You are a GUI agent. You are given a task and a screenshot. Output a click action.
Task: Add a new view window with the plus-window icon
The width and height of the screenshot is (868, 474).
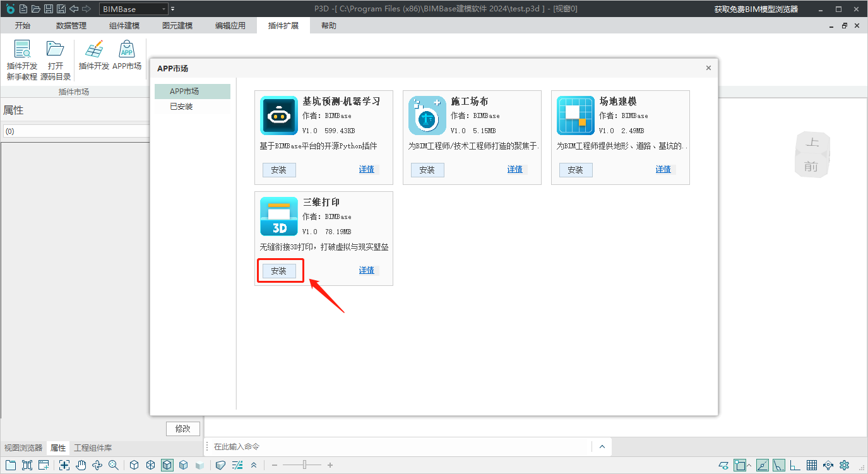[44, 465]
